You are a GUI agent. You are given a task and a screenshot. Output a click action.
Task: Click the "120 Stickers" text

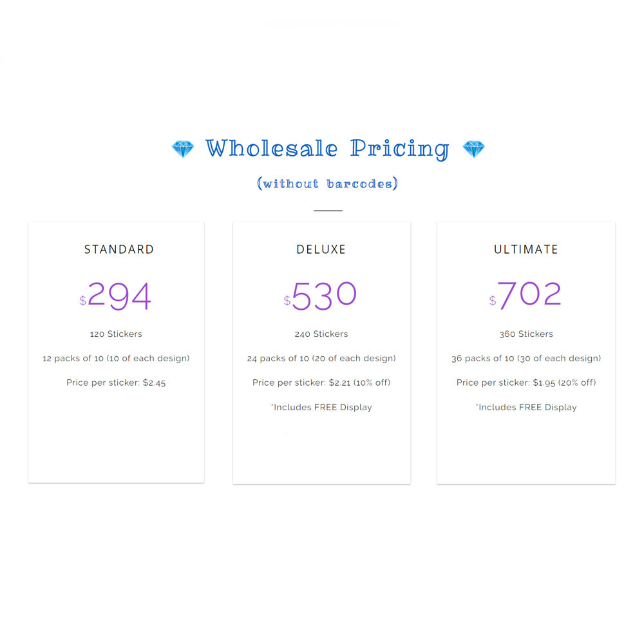116,334
